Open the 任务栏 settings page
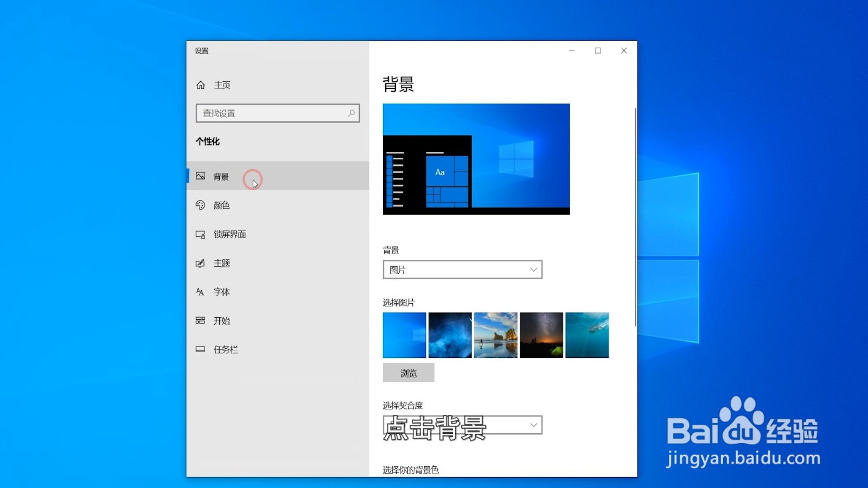The width and height of the screenshot is (868, 488). (277, 349)
